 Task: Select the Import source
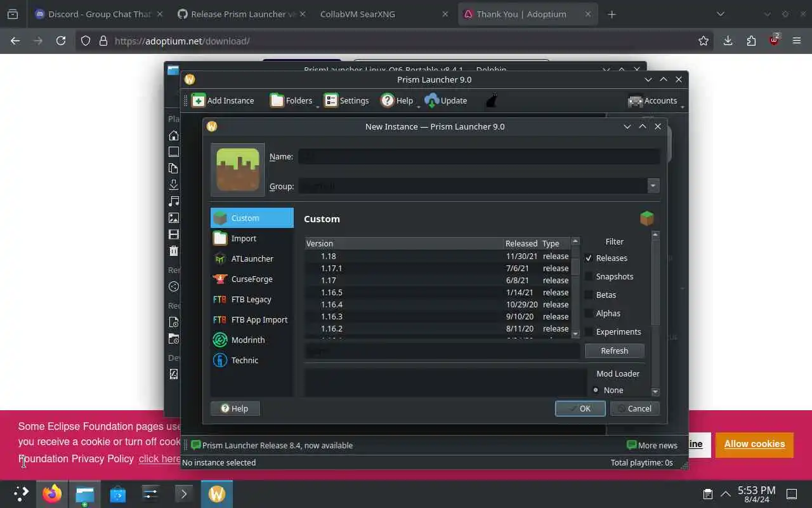pyautogui.click(x=252, y=238)
